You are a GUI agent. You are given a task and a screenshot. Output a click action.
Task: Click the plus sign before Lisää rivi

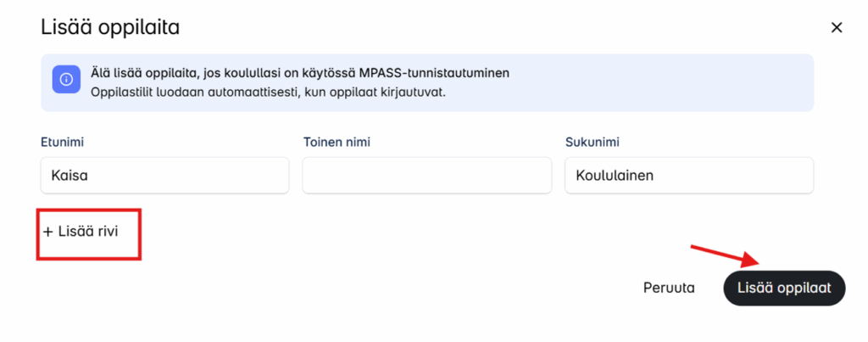pos(47,231)
